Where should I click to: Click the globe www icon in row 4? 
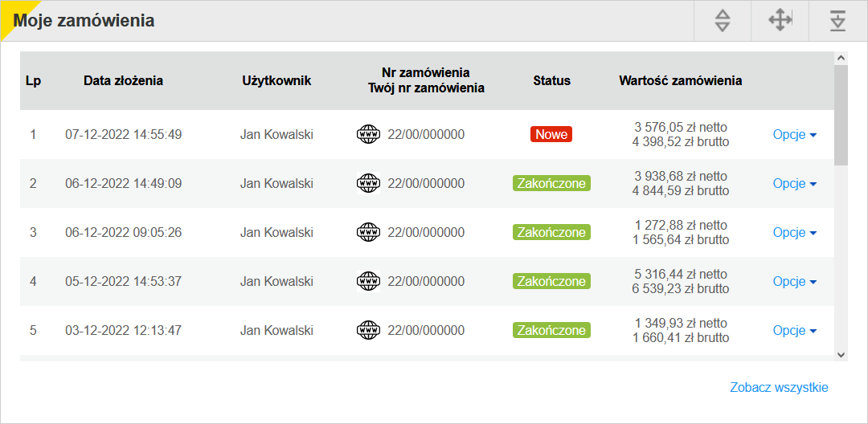click(368, 281)
